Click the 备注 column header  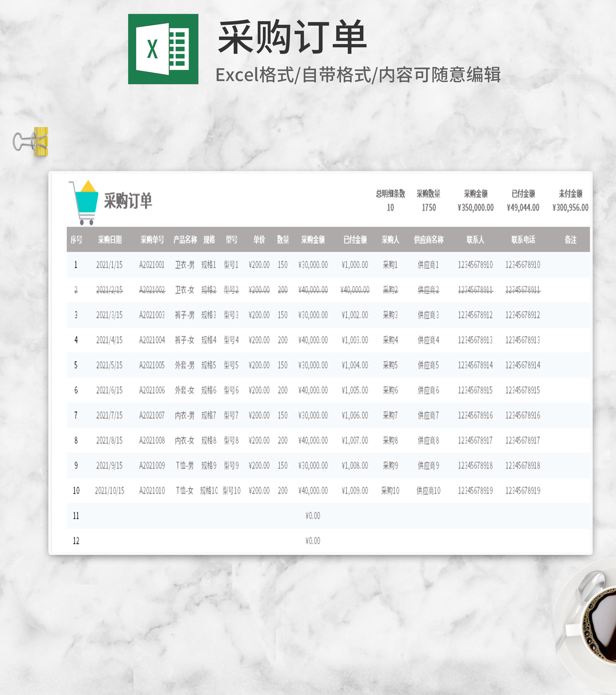pos(570,240)
